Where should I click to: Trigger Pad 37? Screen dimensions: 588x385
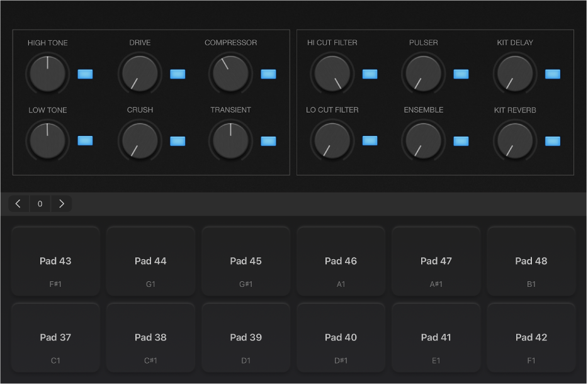(55, 337)
